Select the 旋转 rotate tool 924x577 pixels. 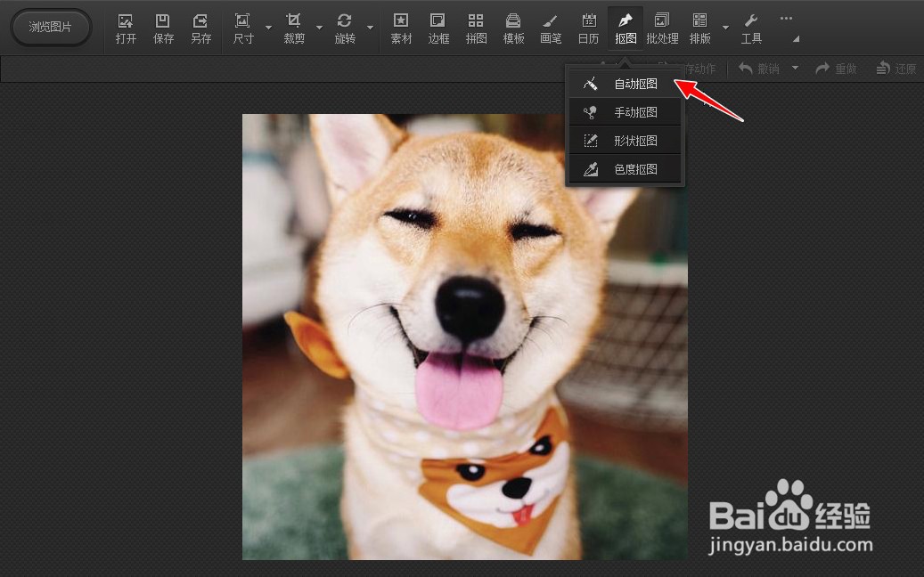[345, 28]
